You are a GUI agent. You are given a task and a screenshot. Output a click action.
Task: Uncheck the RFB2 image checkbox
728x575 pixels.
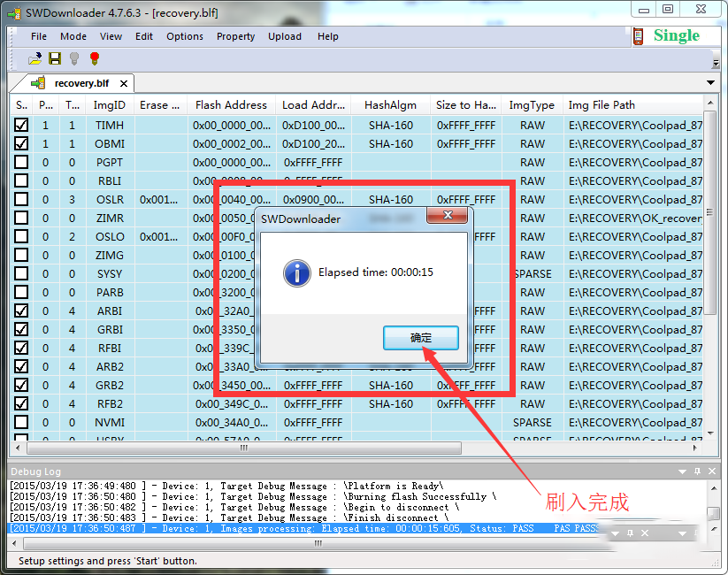coord(21,403)
